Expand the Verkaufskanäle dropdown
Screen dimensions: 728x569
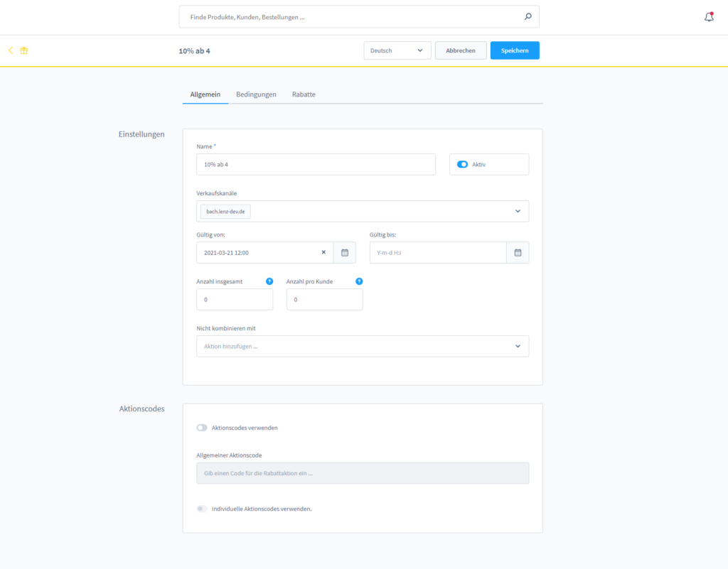[x=518, y=211]
